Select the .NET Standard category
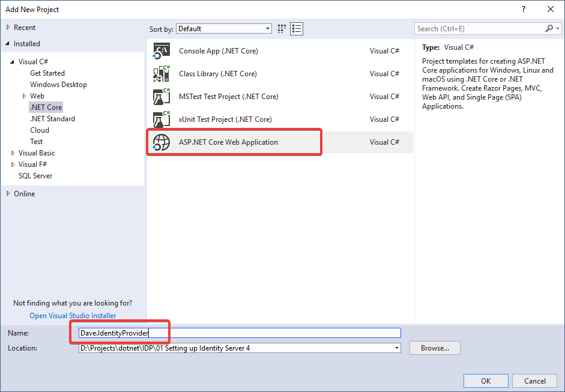565x392 pixels. click(52, 118)
